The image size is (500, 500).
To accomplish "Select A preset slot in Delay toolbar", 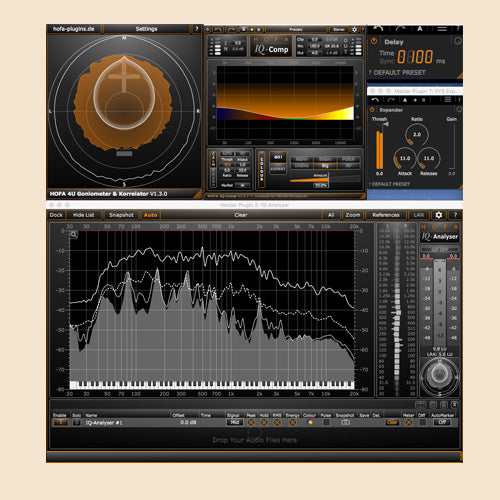I will pyautogui.click(x=420, y=29).
